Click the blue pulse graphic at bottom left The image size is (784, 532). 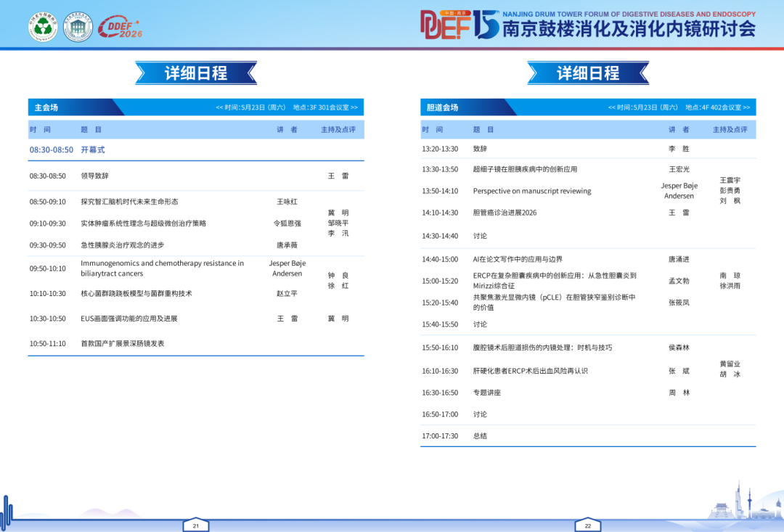pos(7,510)
